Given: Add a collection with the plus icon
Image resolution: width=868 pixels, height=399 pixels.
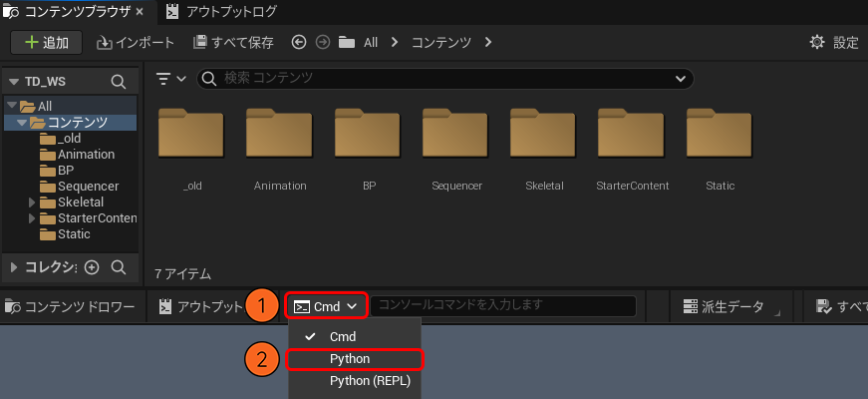Looking at the screenshot, I should click(x=92, y=267).
